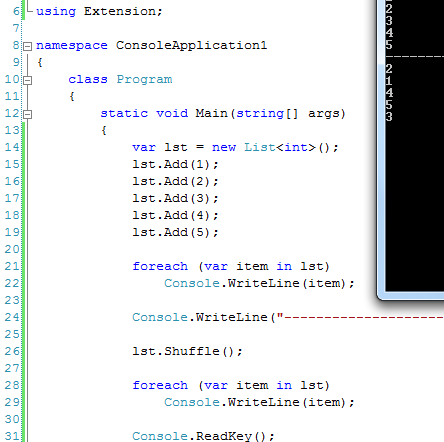
Task: Click Console.WriteLine(item) on line 29
Action: point(259,402)
